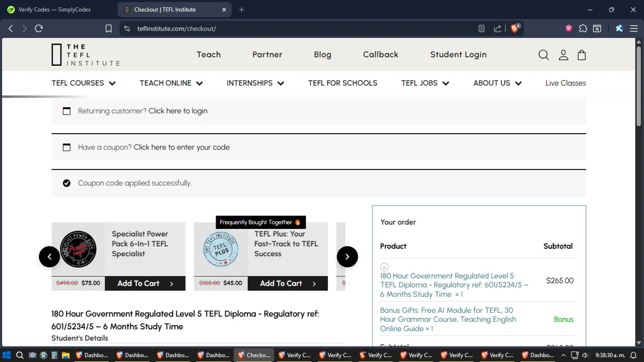Viewport: 644px width, 362px height.
Task: Click browser forward arrow
Action: (24, 28)
